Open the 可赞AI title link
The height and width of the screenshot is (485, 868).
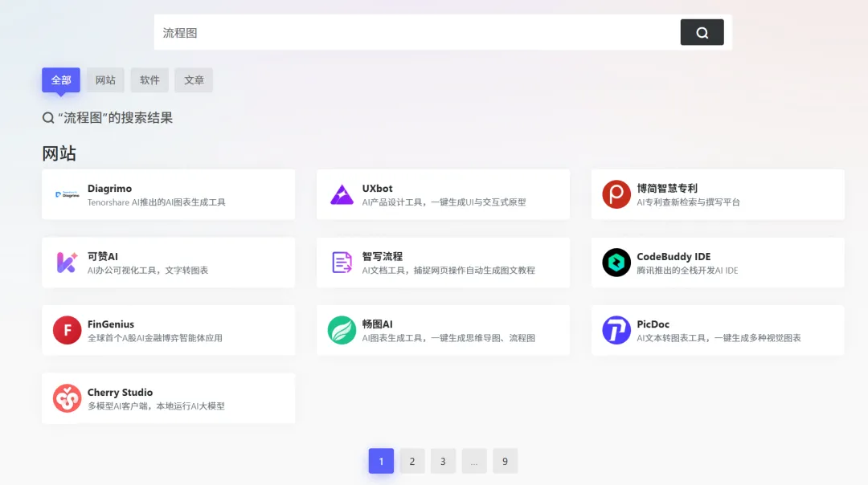[x=102, y=257]
